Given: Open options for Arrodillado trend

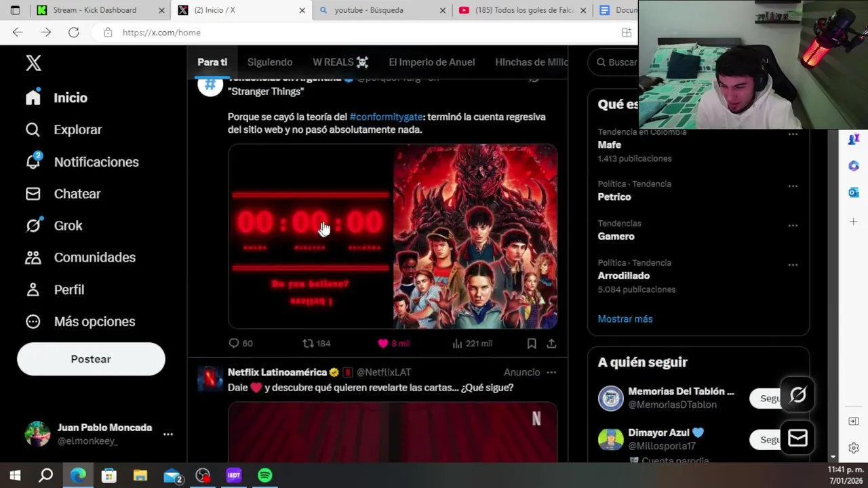Looking at the screenshot, I should (793, 265).
